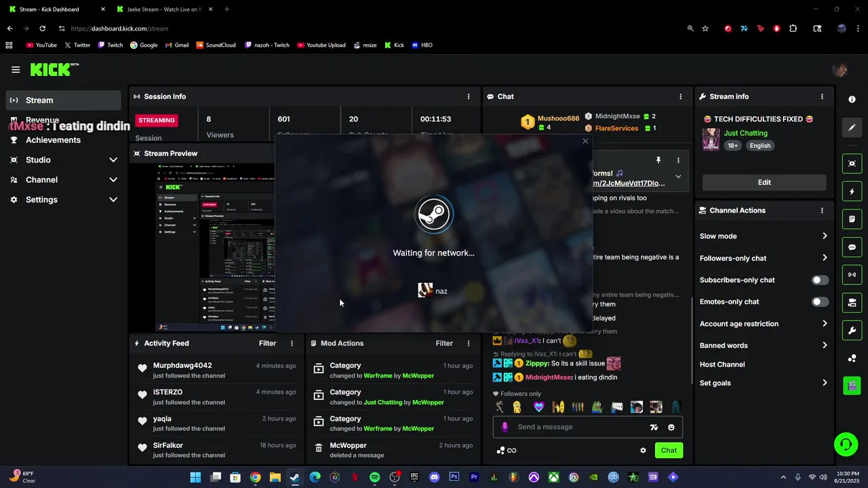Click the chat bubble icon in right sidebar
Image resolution: width=868 pixels, height=488 pixels.
852,247
